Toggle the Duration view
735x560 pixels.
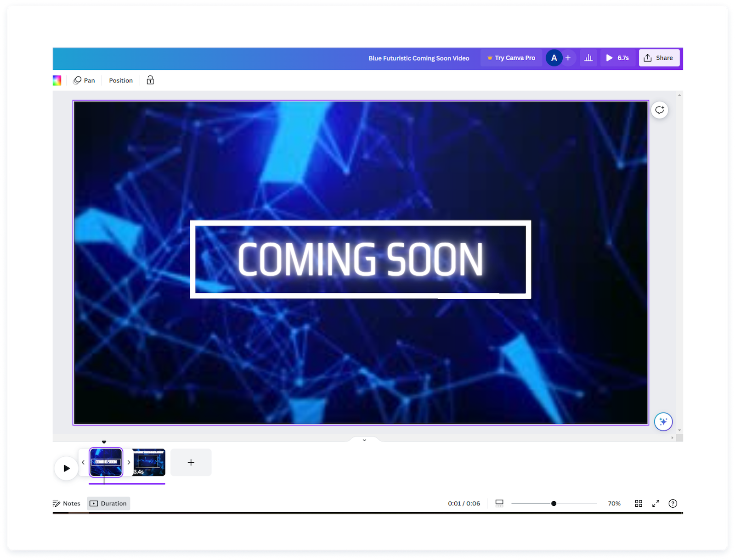[108, 504]
